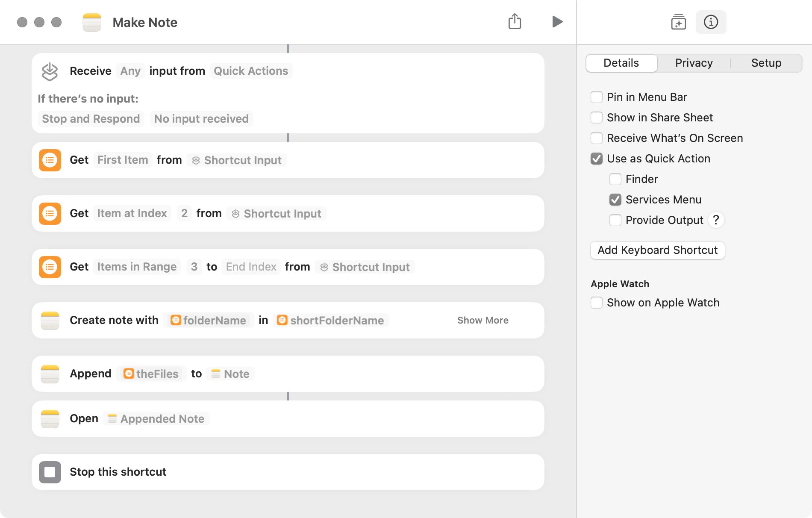The height and width of the screenshot is (518, 812).
Task: Click the Receive input action icon
Action: 50,71
